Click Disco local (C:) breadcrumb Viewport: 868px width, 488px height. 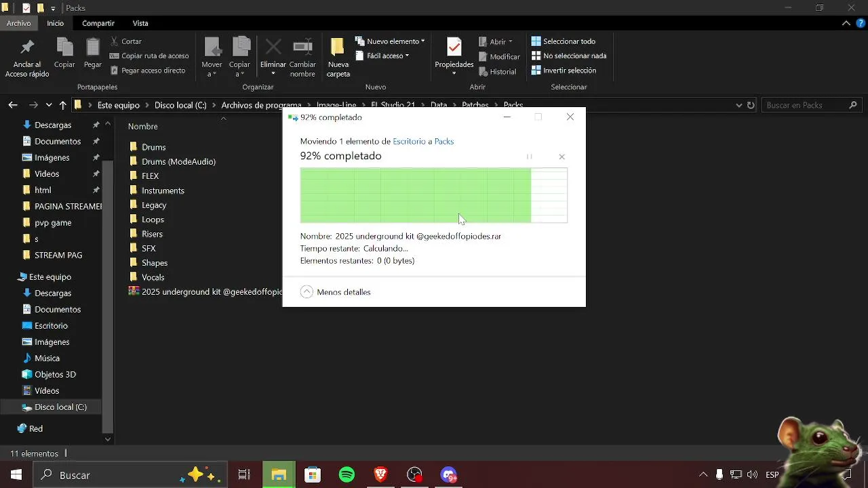(x=180, y=105)
